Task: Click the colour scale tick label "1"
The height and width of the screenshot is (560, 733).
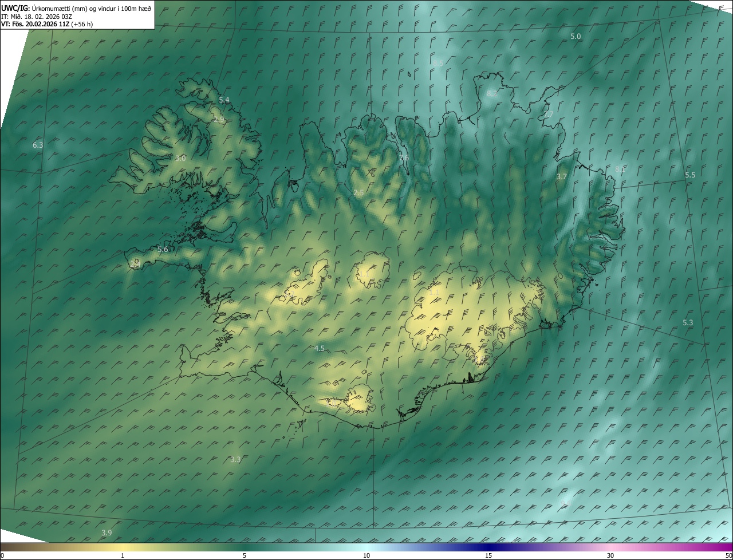Action: [x=123, y=555]
